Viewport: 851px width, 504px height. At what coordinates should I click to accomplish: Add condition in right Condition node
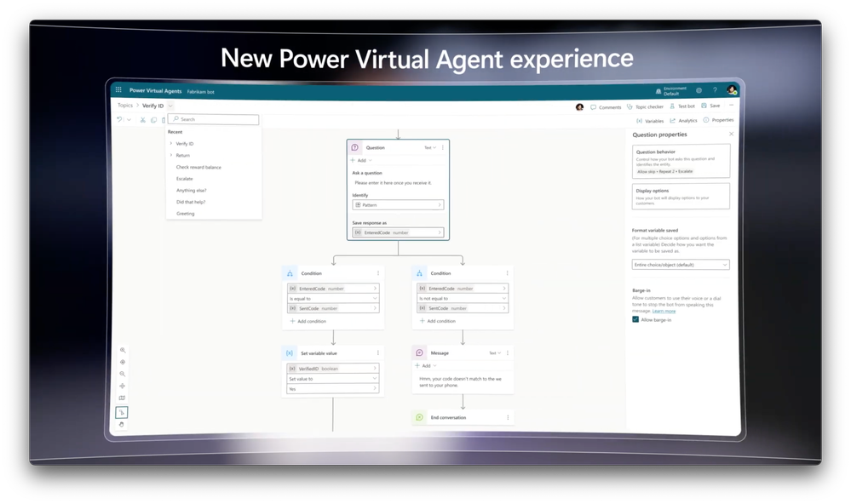[x=438, y=321]
